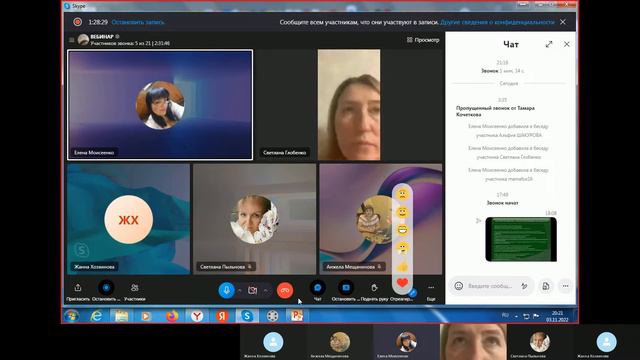This screenshot has width=640, height=360.
Task: Open the emoji picker in chat box
Action: (459, 286)
